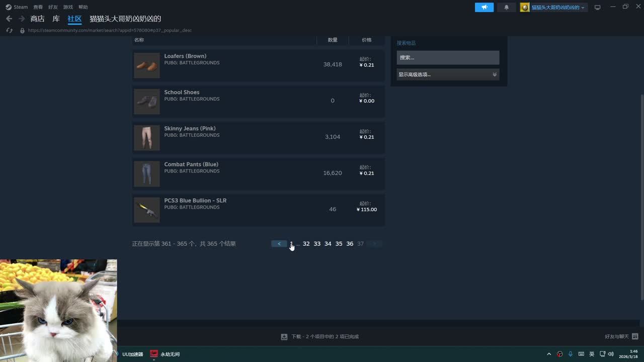The image size is (644, 362).
Task: Expand 显示高级选项 advanced options
Action: pos(447,74)
